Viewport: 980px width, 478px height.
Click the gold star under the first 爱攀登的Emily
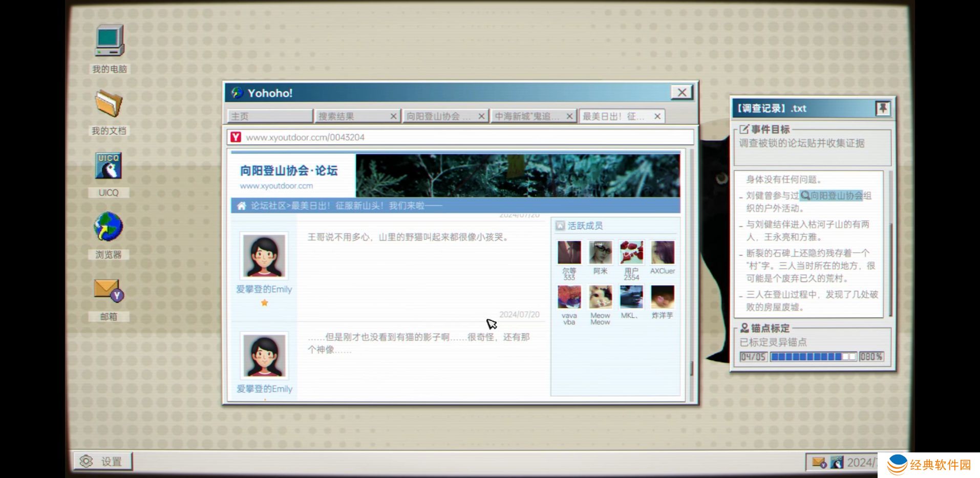[264, 303]
